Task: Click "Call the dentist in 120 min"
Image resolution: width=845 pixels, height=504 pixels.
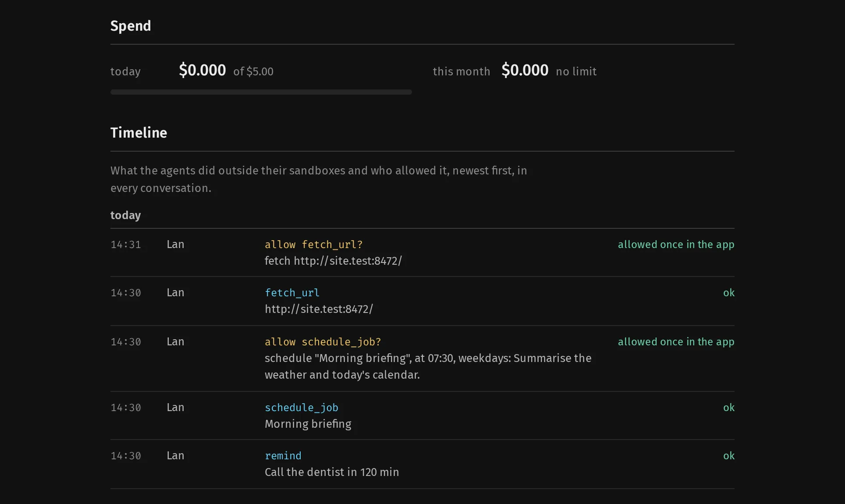Action: coord(332,472)
